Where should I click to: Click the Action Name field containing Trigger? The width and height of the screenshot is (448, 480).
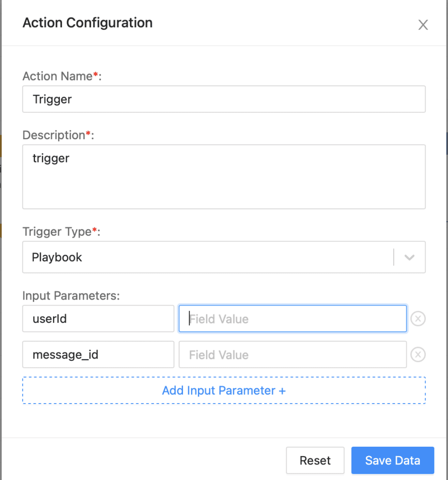click(x=224, y=99)
